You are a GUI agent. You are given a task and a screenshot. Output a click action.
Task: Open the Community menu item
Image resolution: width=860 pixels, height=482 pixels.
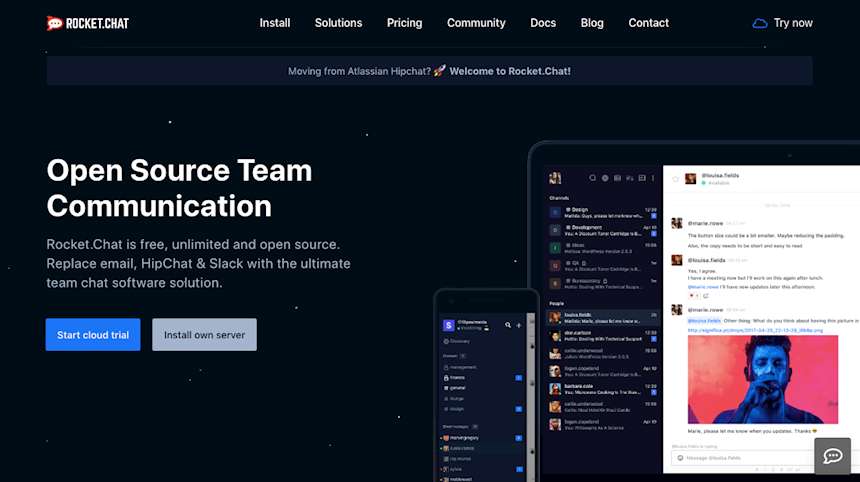(476, 23)
